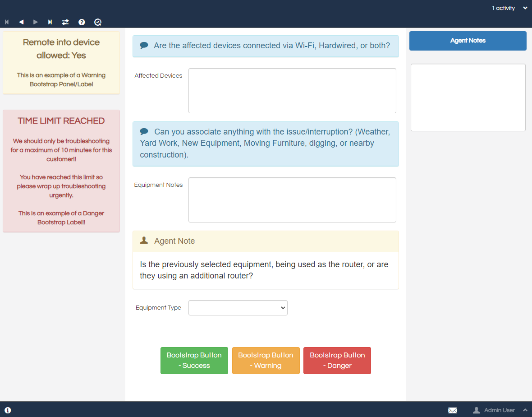Screen dimensions: 532x417
Task: Open messages with the envelope icon
Action: click(x=453, y=410)
